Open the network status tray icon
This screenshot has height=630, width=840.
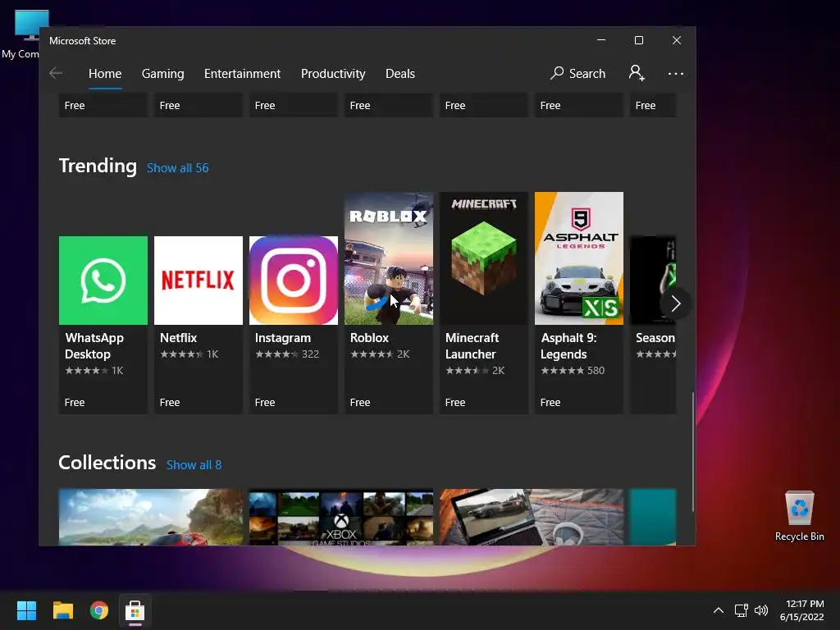742,610
